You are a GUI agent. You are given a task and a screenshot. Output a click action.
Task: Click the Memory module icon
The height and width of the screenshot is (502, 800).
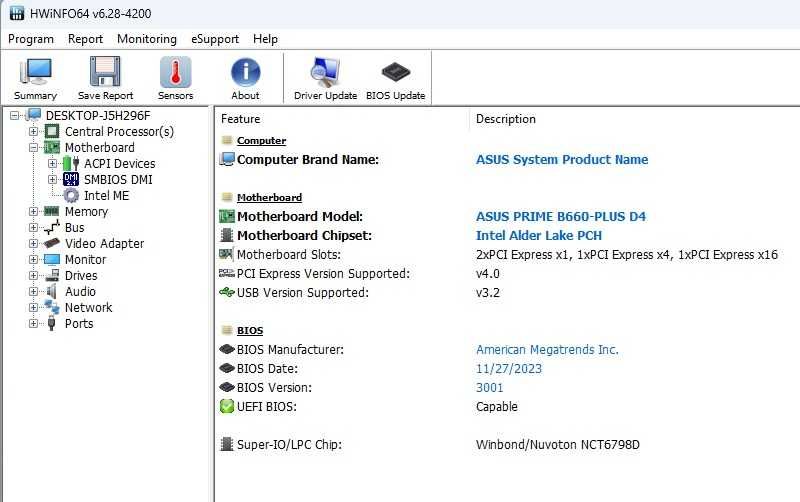click(x=52, y=211)
